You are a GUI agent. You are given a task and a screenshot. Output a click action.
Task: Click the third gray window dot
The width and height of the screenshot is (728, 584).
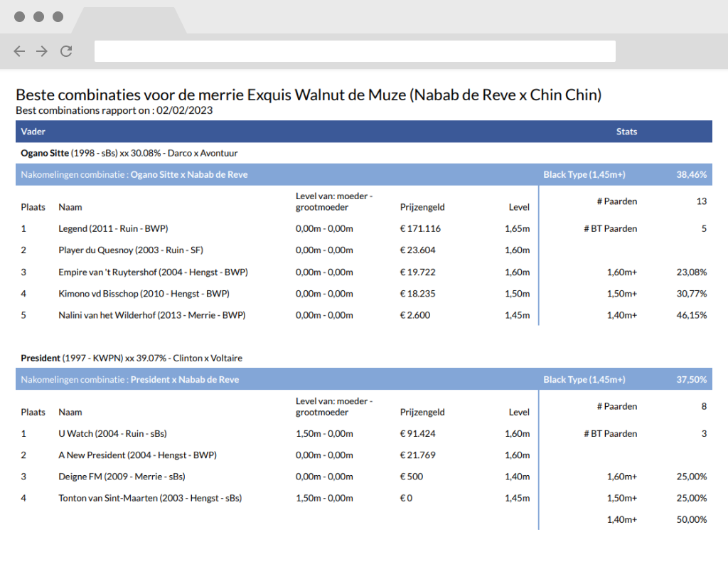(x=58, y=17)
